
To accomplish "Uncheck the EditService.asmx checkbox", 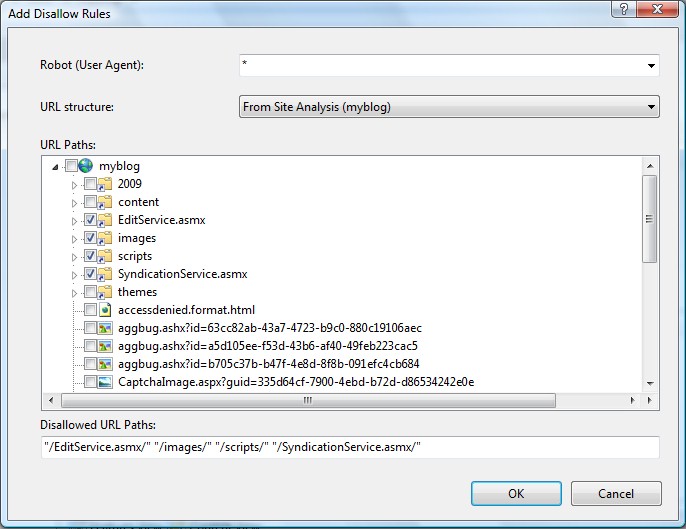I will (x=90, y=220).
